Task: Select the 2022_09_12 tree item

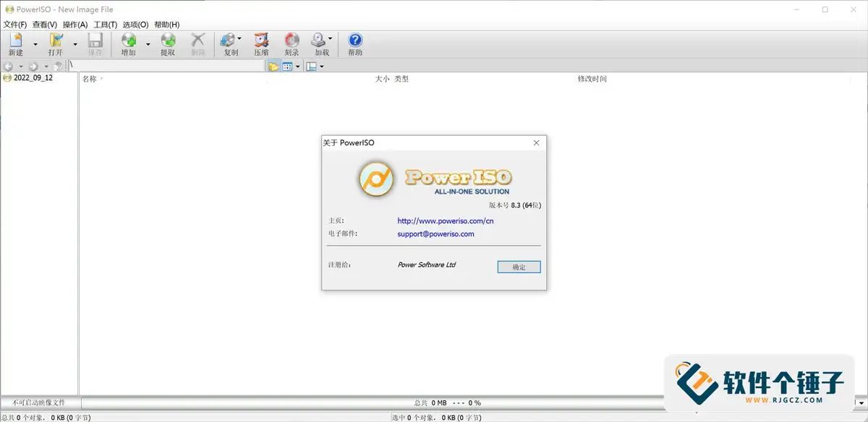Action: [x=33, y=78]
